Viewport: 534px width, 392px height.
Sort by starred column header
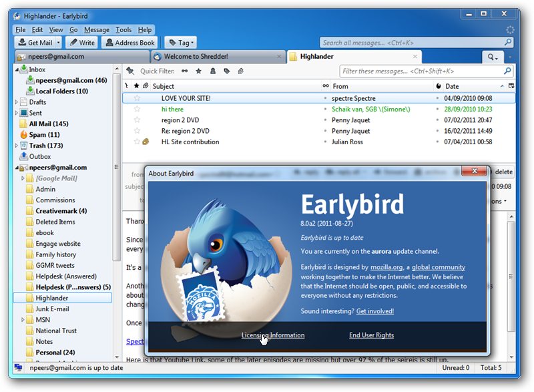pos(137,86)
